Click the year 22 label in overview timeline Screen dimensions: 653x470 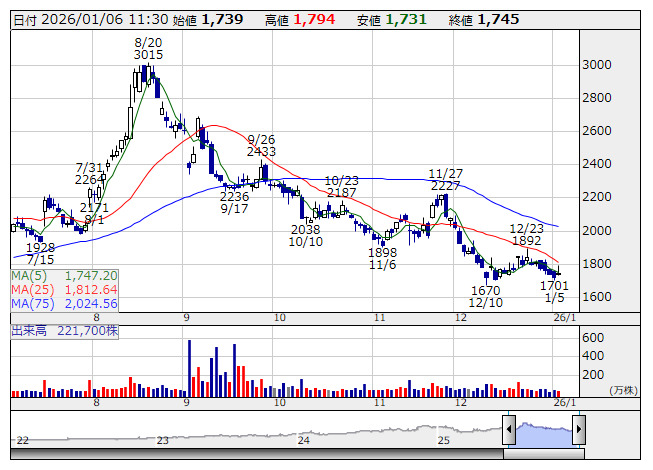tap(22, 440)
